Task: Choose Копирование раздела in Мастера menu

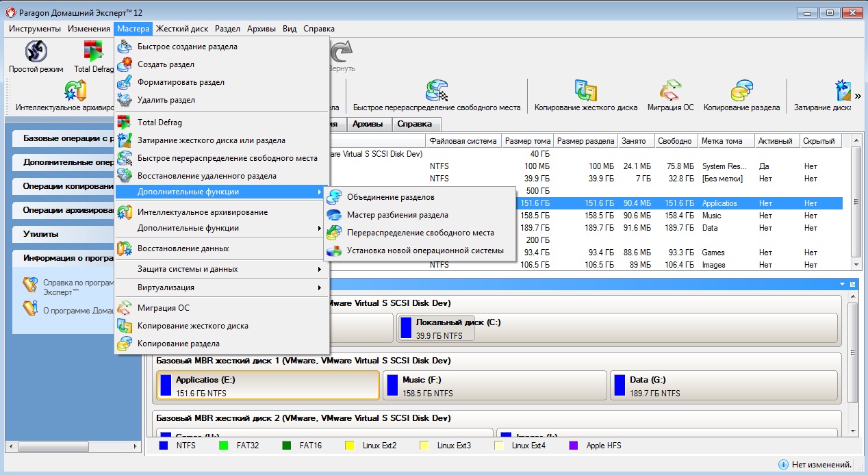Action: click(x=222, y=344)
